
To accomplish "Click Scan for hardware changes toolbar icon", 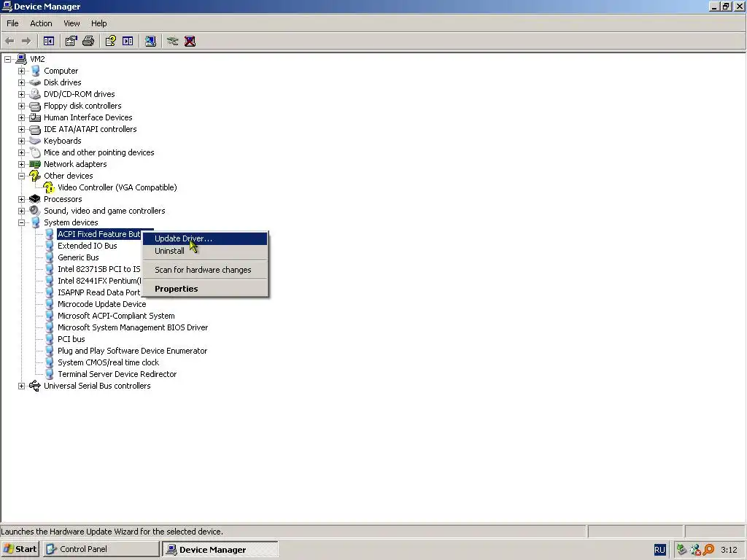I will click(150, 42).
